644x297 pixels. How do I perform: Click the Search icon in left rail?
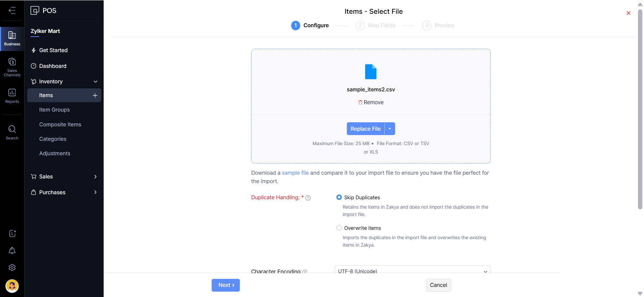[12, 132]
